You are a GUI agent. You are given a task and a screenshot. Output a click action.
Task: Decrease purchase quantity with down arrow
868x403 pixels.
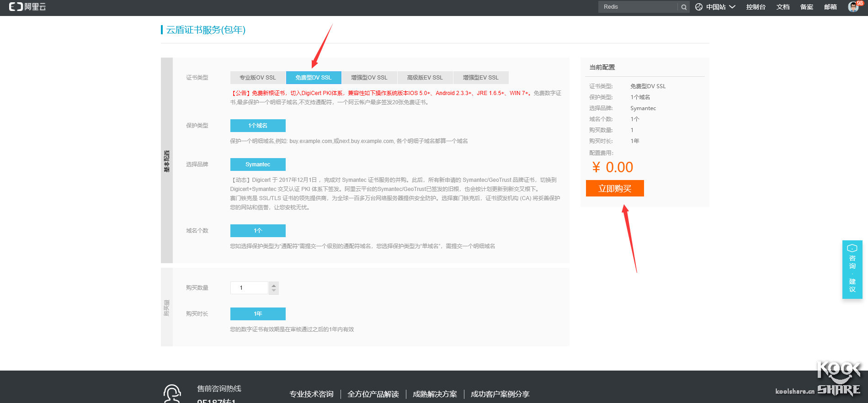tap(274, 291)
